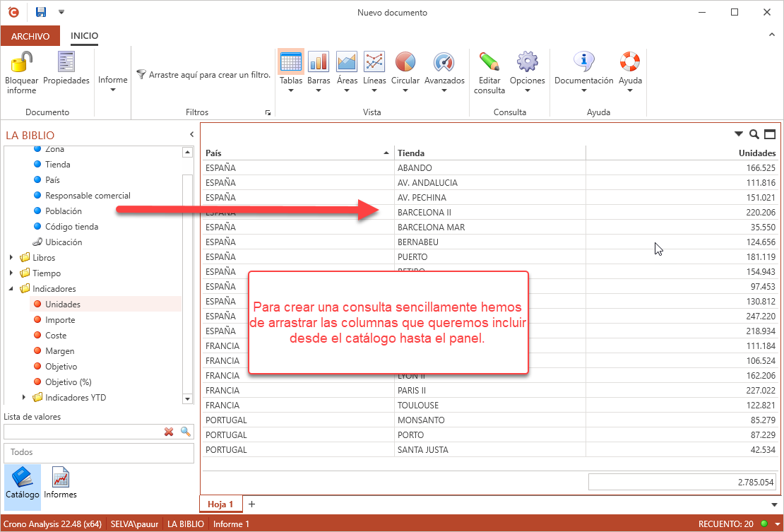Activate the Catálogo panel button
Image resolution: width=784 pixels, height=532 pixels.
click(23, 482)
